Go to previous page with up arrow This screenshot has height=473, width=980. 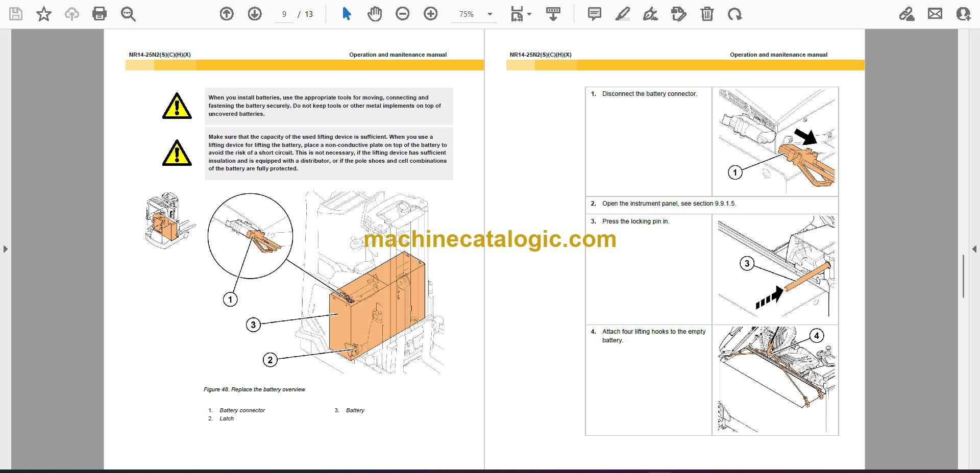[x=227, y=14]
